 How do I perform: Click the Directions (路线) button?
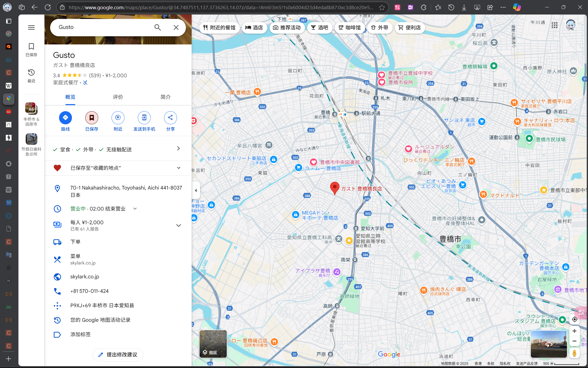pyautogui.click(x=65, y=121)
